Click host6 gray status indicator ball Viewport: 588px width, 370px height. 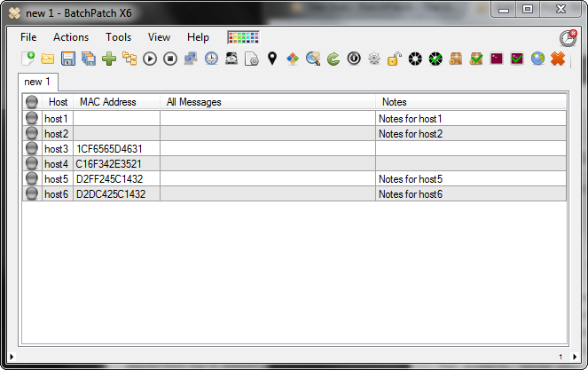click(32, 193)
